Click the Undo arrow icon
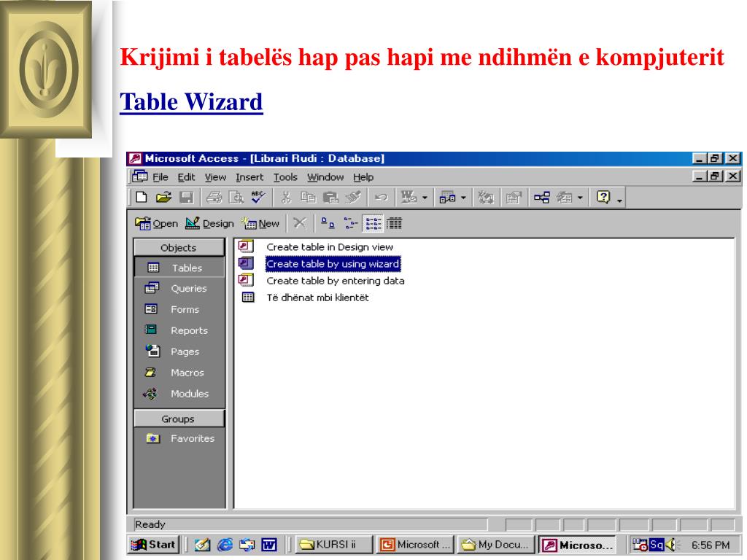The image size is (747, 560). click(x=381, y=197)
